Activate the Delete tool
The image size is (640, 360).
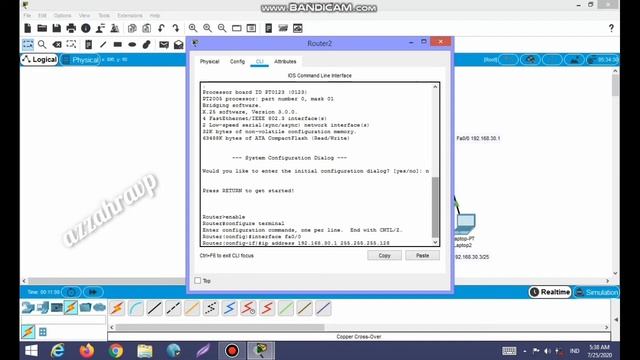[57, 44]
